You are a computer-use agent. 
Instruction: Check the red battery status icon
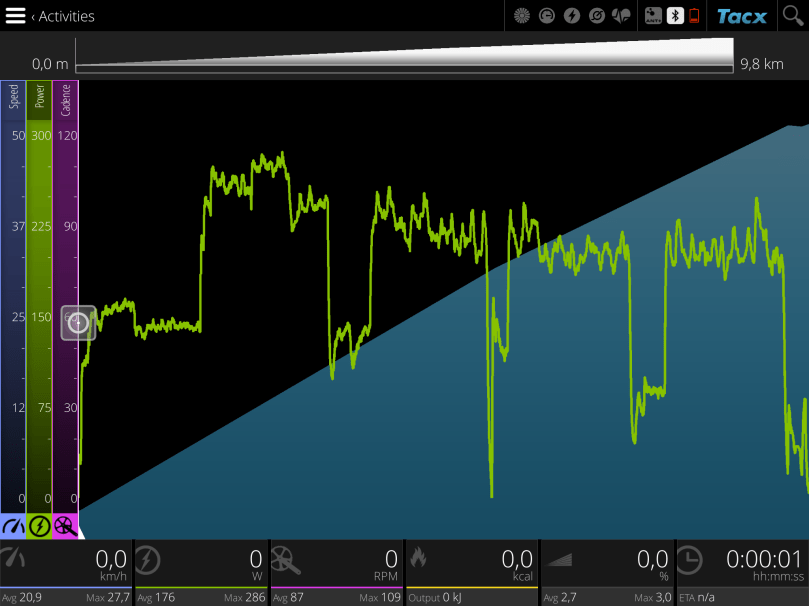pyautogui.click(x=694, y=16)
